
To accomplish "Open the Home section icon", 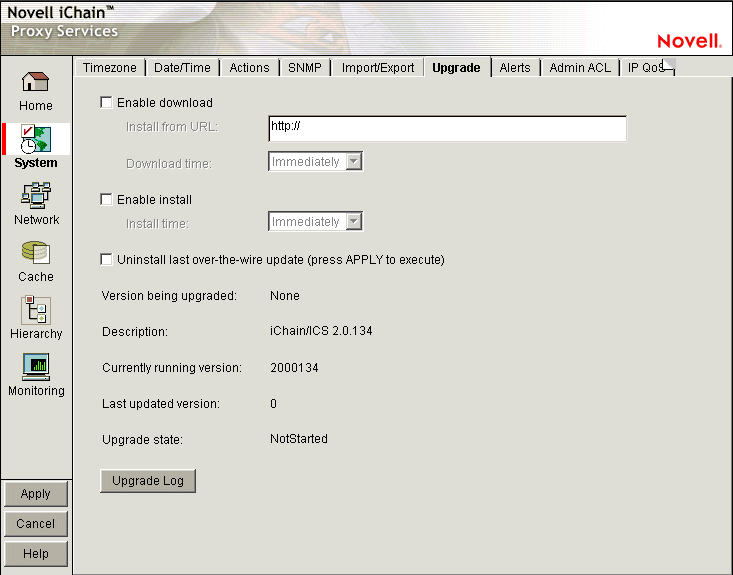I will tap(36, 82).
